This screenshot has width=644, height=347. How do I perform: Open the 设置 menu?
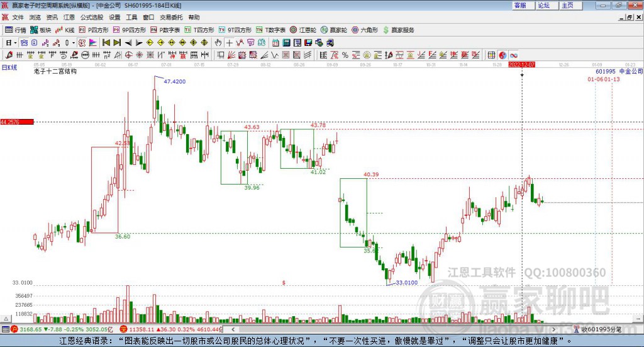point(114,17)
